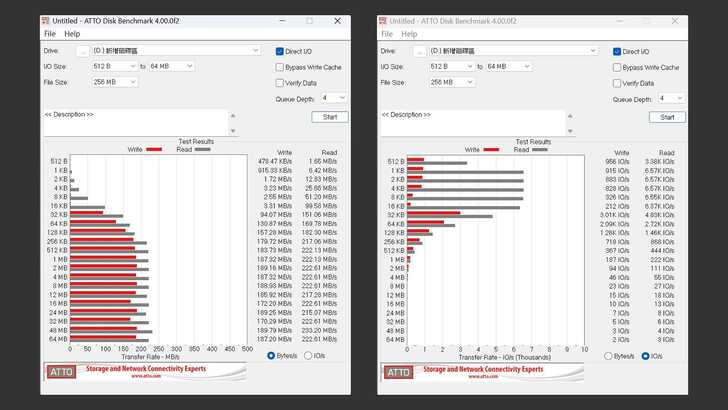
Task: Open Queue Depth dropdown in right window
Action: point(670,98)
